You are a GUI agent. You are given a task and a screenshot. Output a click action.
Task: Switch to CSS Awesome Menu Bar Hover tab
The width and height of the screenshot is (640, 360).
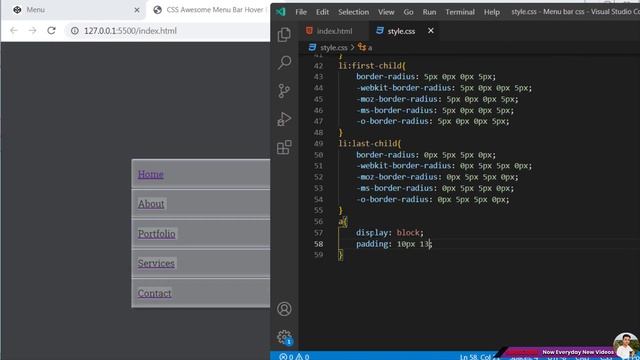tap(214, 10)
